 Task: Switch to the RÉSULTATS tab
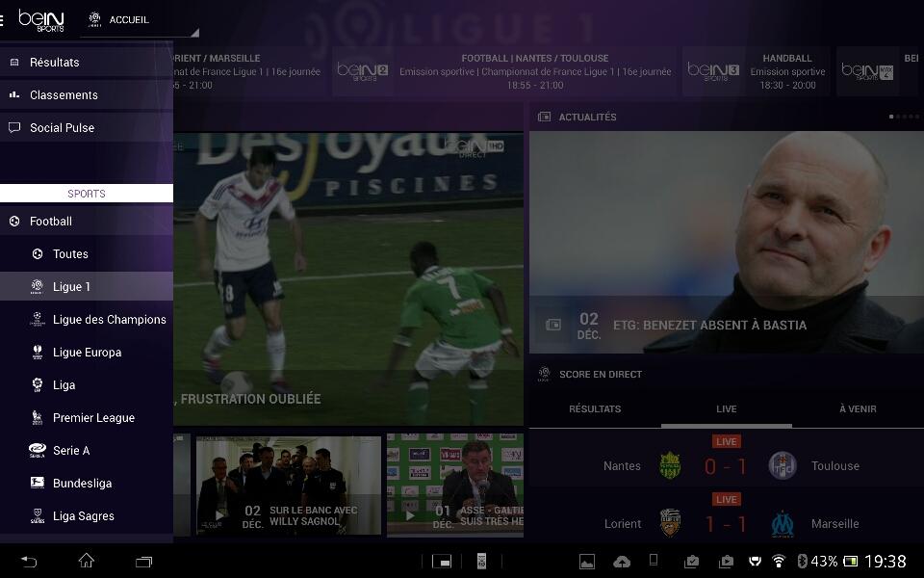click(595, 408)
